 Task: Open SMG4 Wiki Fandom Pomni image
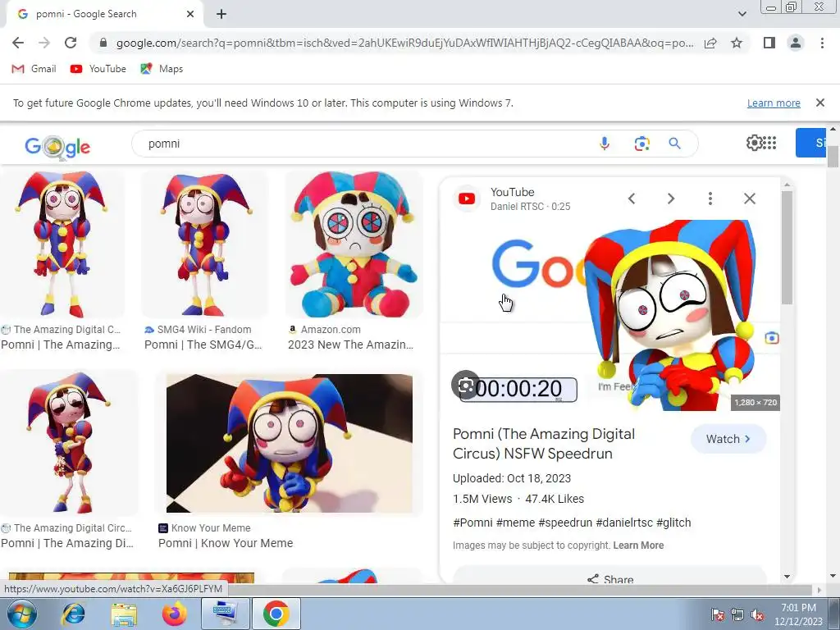tap(204, 244)
